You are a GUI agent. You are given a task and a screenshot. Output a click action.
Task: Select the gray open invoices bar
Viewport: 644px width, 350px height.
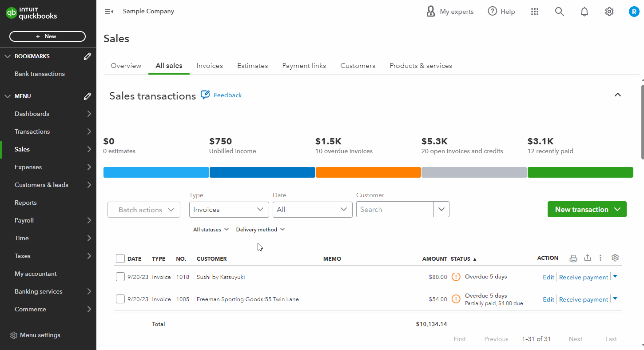[x=474, y=172]
